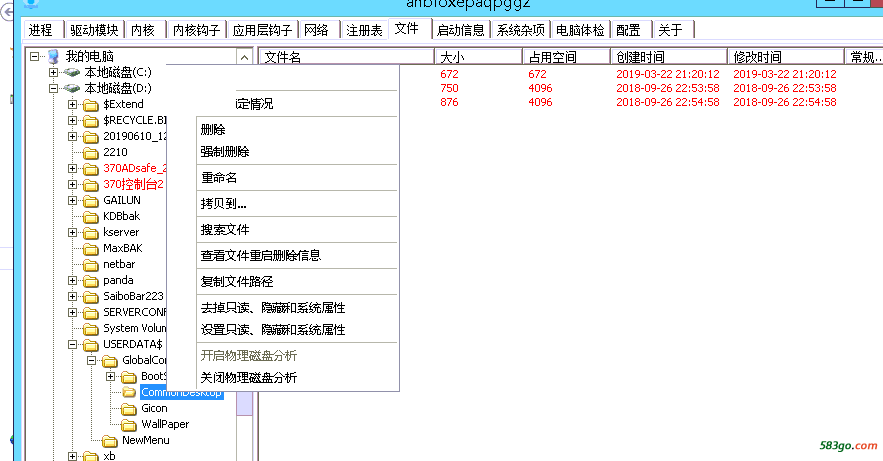Collapse the 本地磁盘(D:) node

coord(53,88)
